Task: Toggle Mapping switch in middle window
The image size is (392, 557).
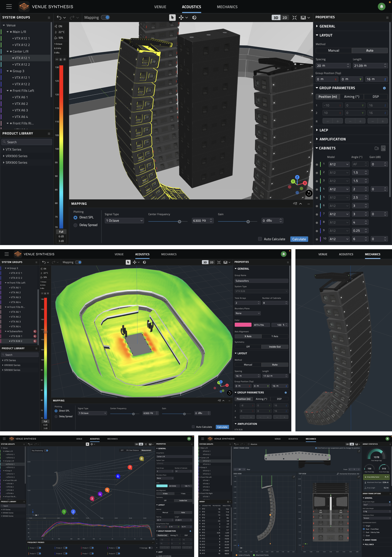Action: click(78, 262)
